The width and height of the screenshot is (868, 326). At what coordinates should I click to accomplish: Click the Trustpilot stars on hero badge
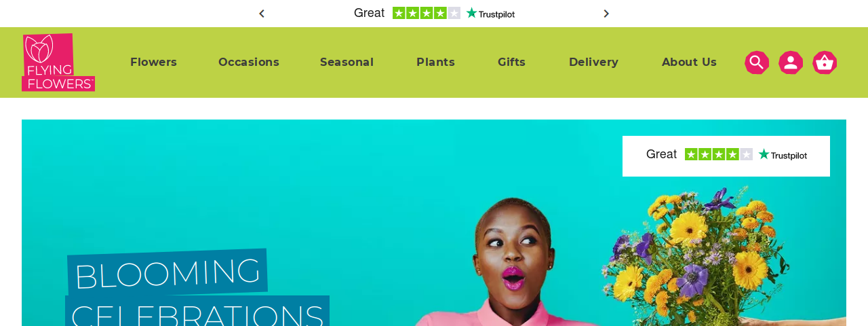[719, 154]
